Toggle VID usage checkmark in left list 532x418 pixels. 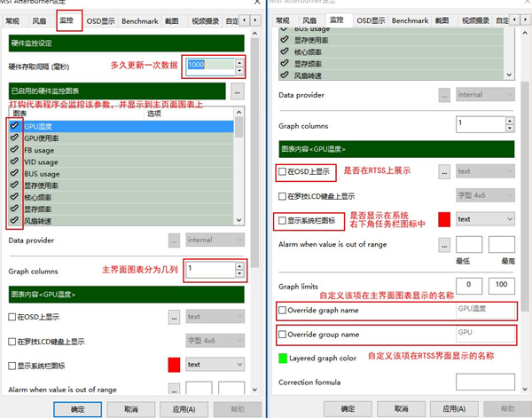coord(14,162)
